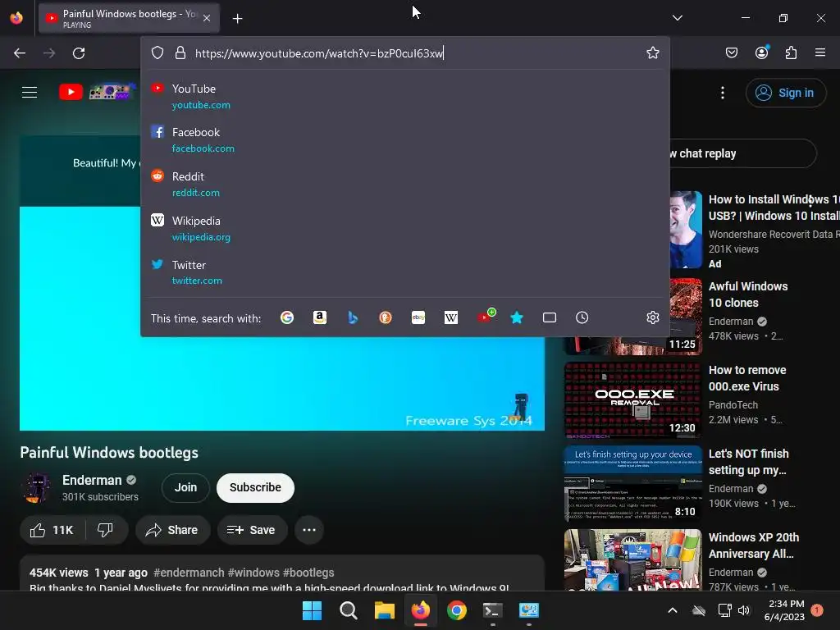Click #endermanch hashtag link
The height and width of the screenshot is (630, 840).
tap(189, 573)
